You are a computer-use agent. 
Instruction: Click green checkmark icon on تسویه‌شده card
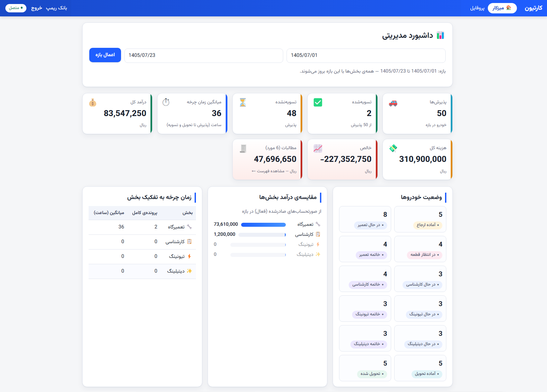click(318, 102)
